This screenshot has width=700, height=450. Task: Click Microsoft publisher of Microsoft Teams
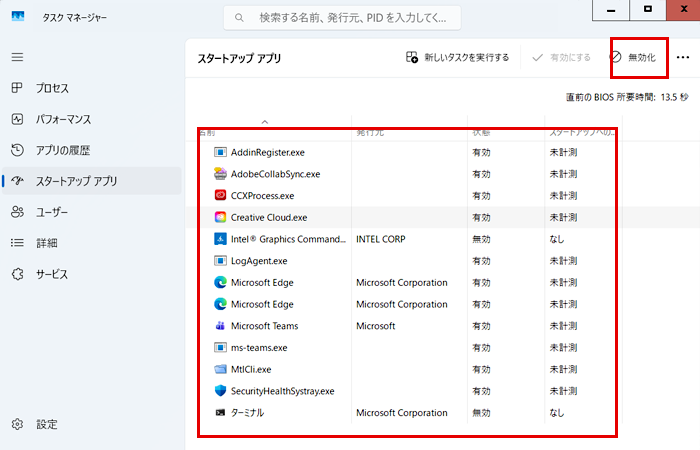[375, 326]
